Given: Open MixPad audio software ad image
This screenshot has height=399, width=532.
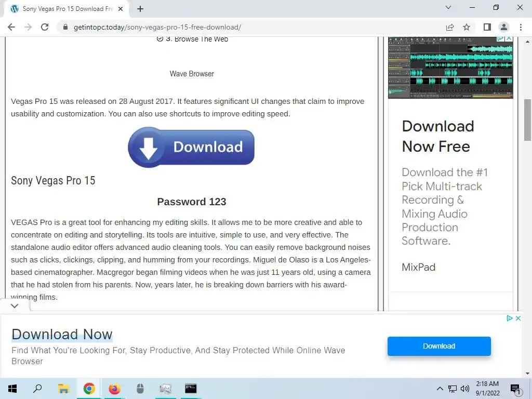Looking at the screenshot, I should 450,68.
